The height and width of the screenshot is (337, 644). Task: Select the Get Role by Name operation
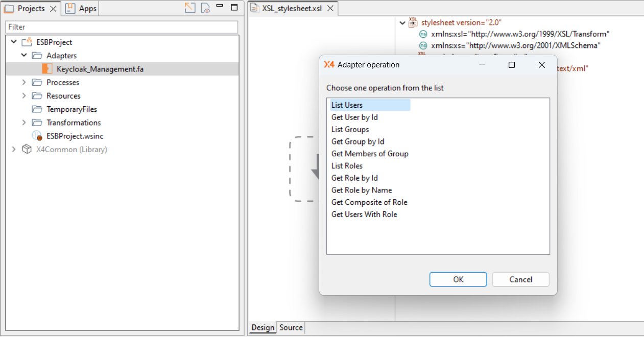click(362, 190)
